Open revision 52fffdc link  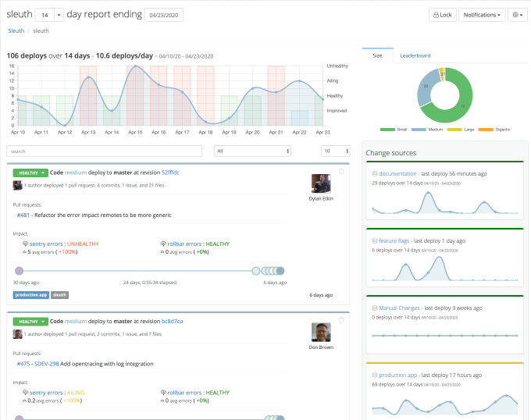click(x=170, y=172)
